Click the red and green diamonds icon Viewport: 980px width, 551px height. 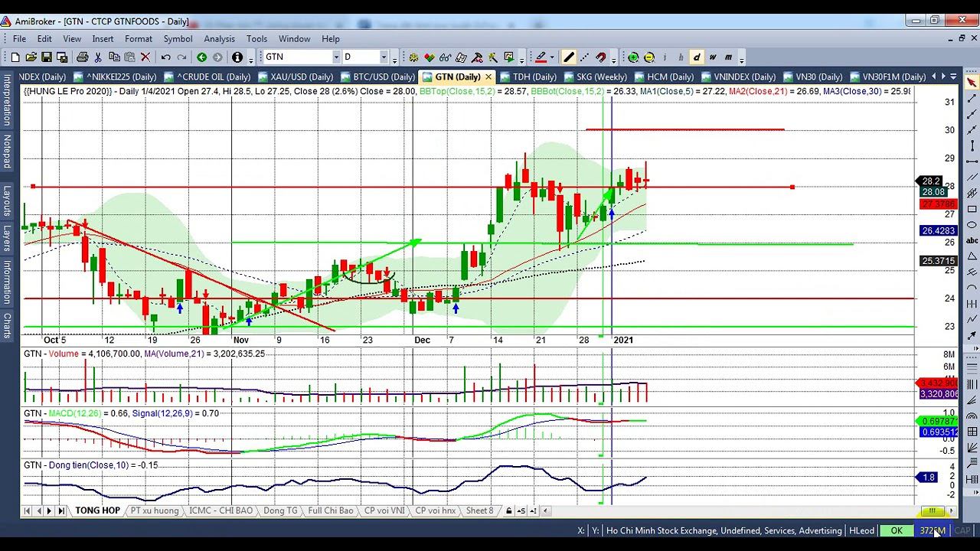point(430,57)
